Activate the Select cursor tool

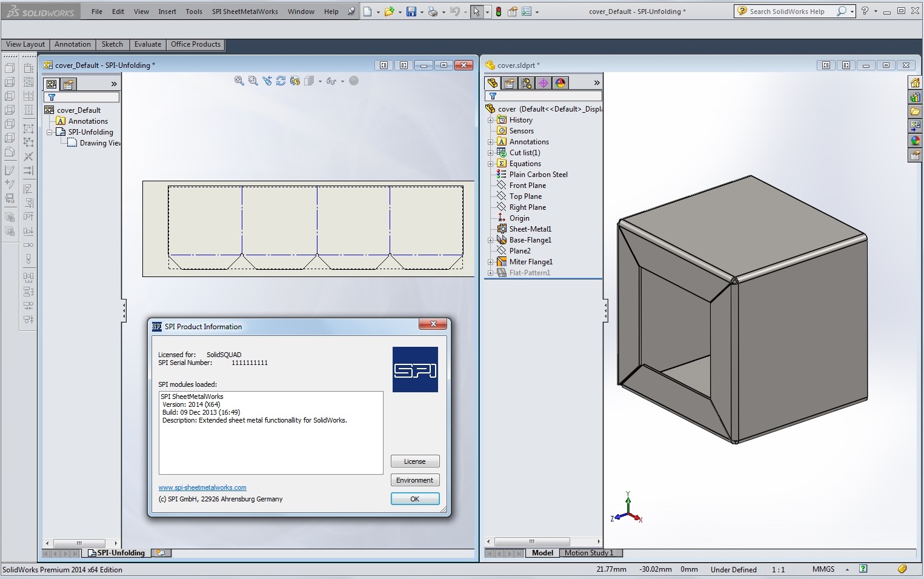[x=477, y=12]
